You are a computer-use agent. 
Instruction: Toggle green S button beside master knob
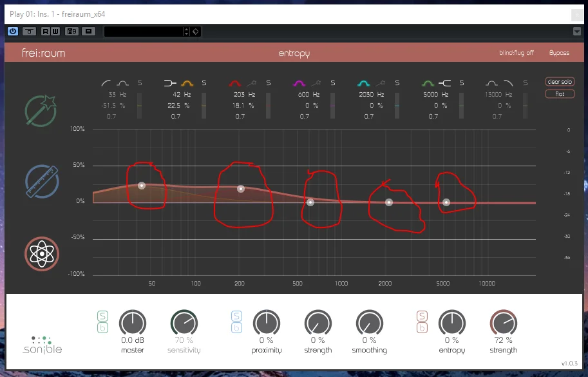(102, 316)
